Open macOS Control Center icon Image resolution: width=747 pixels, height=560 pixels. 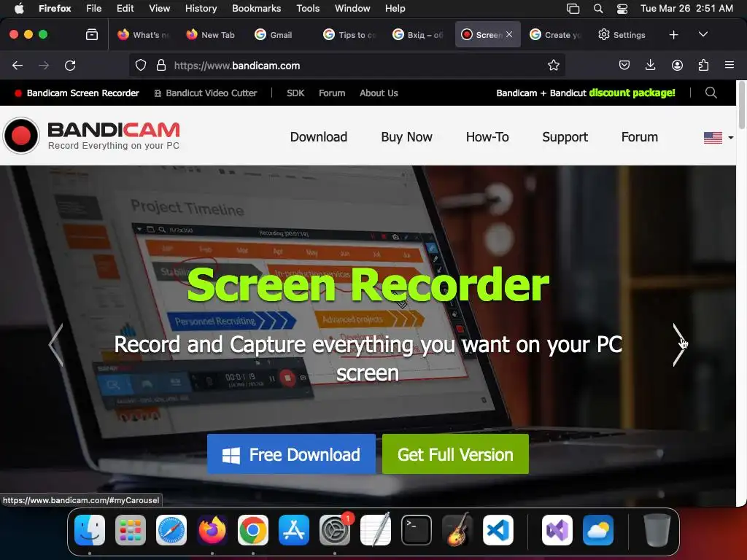622,9
